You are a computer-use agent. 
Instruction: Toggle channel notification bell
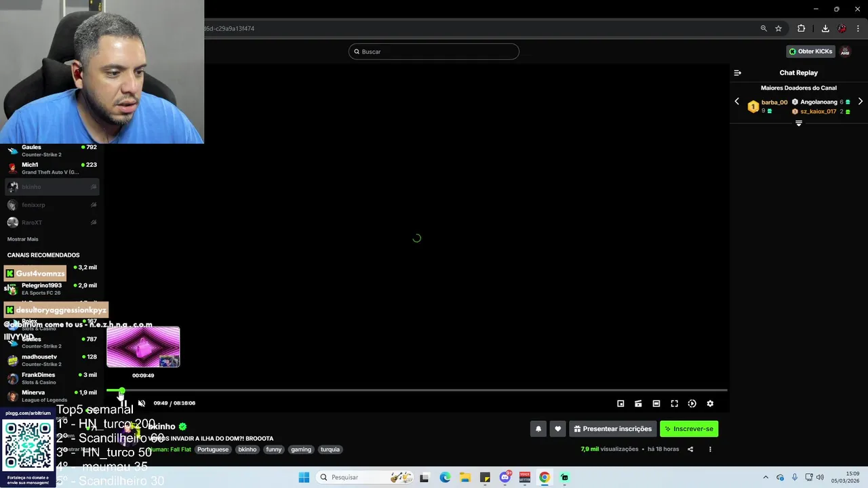[x=538, y=428]
